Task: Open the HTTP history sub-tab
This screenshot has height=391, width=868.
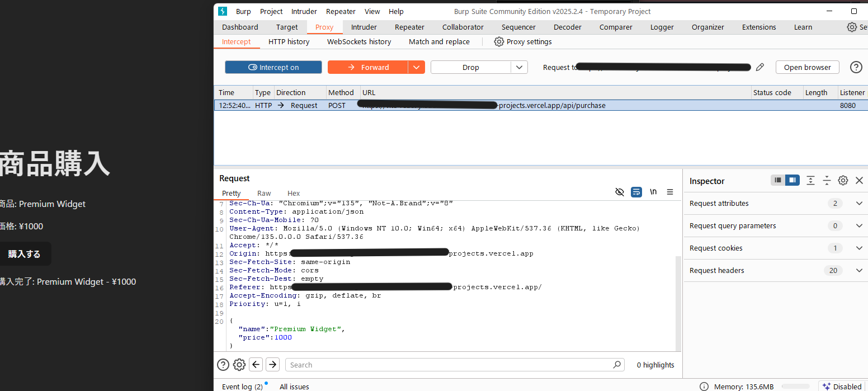Action: pos(289,41)
